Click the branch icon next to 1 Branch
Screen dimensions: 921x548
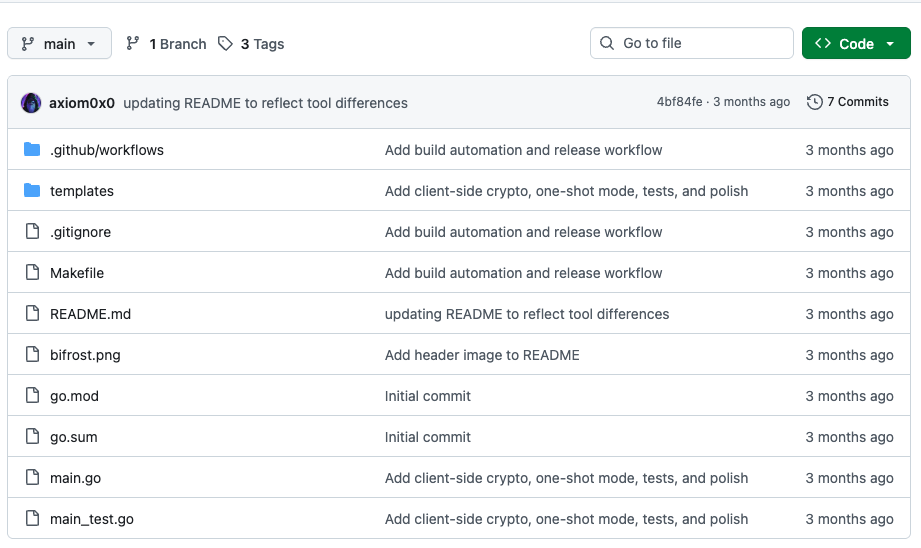(x=133, y=43)
